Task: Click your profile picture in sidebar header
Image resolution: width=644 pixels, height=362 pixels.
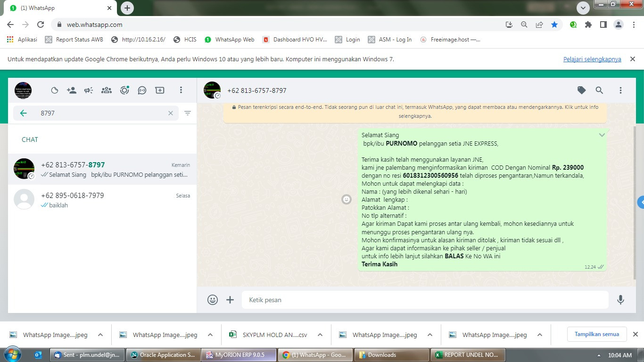Action: pyautogui.click(x=23, y=90)
